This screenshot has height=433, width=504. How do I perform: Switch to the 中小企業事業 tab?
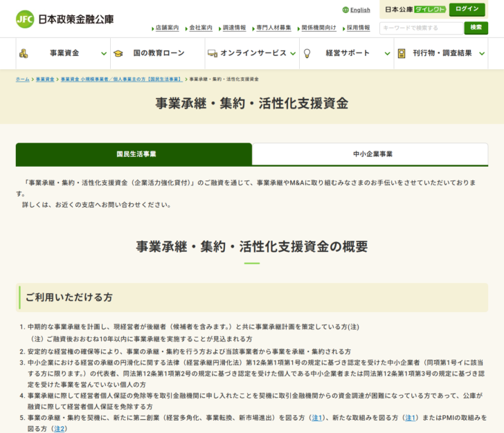370,154
